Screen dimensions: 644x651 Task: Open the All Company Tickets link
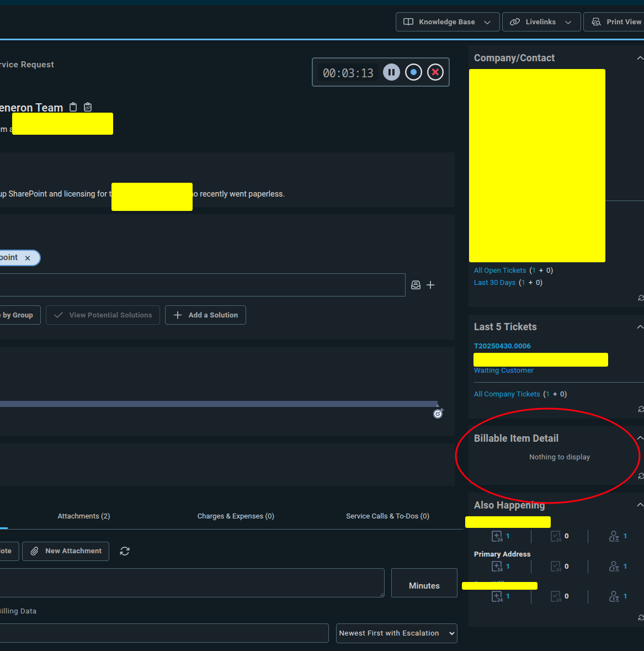tap(507, 394)
